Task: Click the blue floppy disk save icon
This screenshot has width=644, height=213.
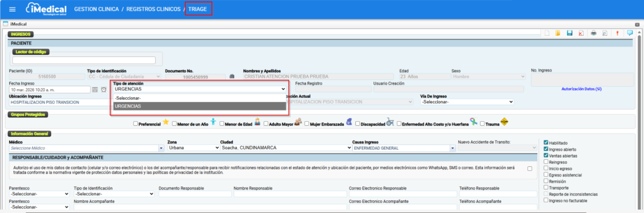Action: [x=569, y=33]
